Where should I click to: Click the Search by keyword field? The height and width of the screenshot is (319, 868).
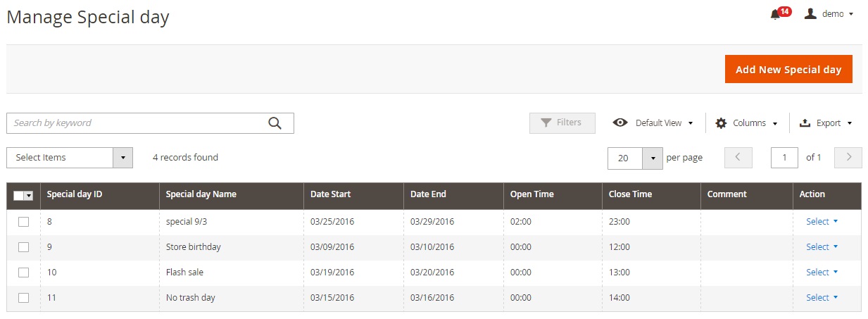(x=137, y=123)
